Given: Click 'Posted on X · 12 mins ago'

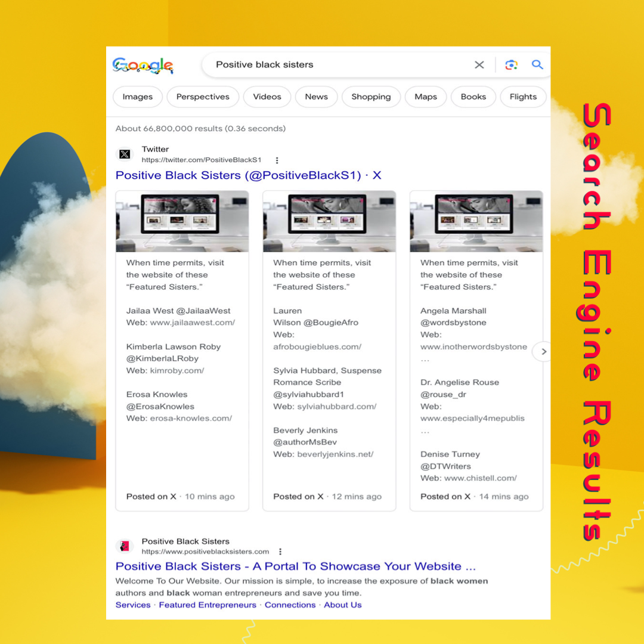Looking at the screenshot, I should (x=327, y=497).
